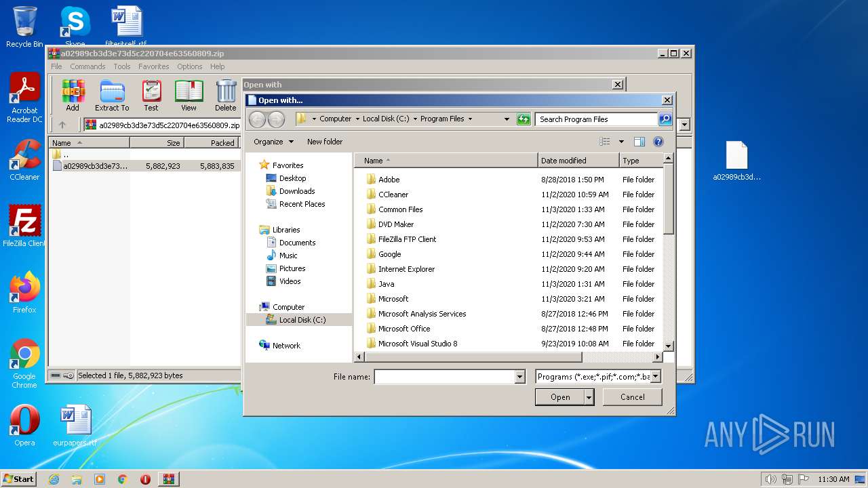Select Downloads in the navigation pane
The height and width of the screenshot is (488, 868).
(x=297, y=191)
